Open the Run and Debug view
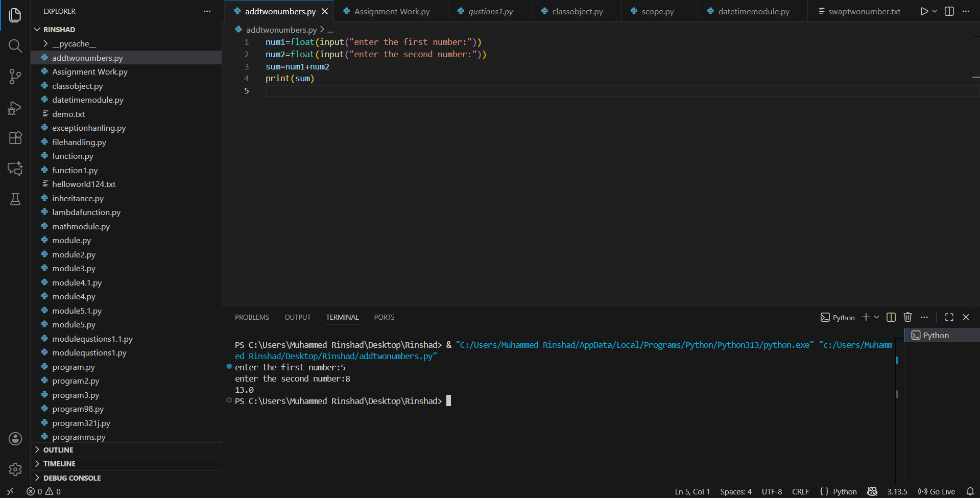Viewport: 980px width, 498px height. point(15,108)
